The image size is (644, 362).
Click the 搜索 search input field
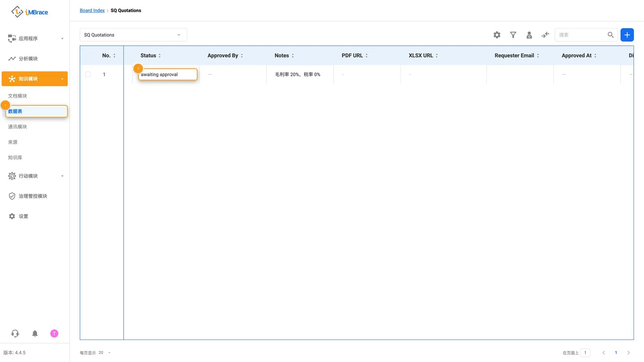click(581, 35)
